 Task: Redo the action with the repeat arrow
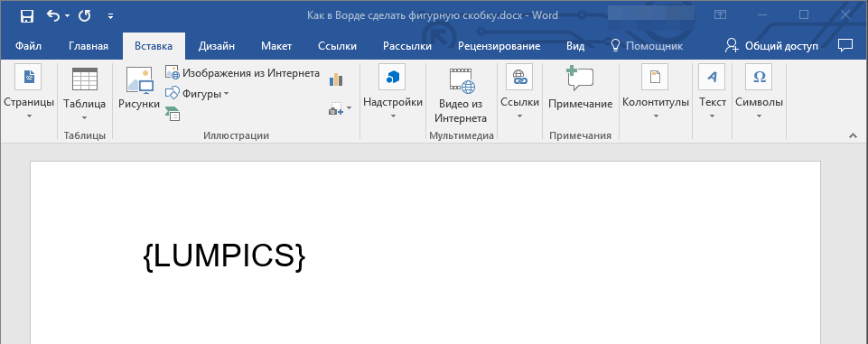click(85, 15)
